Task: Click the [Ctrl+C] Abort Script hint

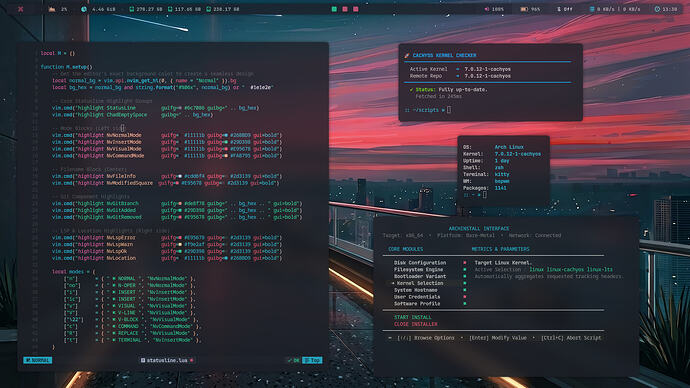Action: [x=571, y=338]
